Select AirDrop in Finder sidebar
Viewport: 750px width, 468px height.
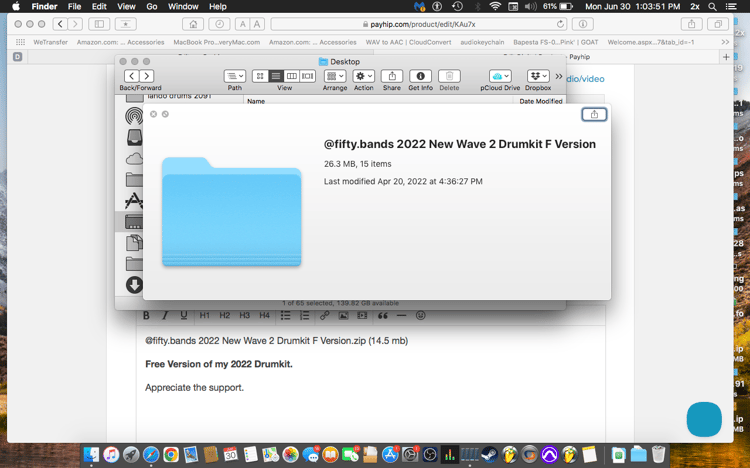point(134,116)
